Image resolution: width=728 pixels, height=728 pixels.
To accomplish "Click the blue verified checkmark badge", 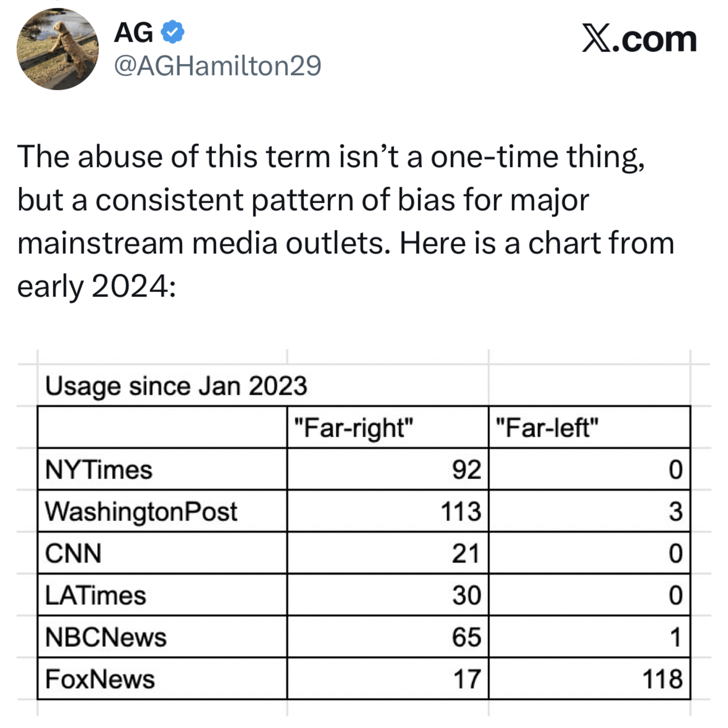I will click(x=173, y=32).
